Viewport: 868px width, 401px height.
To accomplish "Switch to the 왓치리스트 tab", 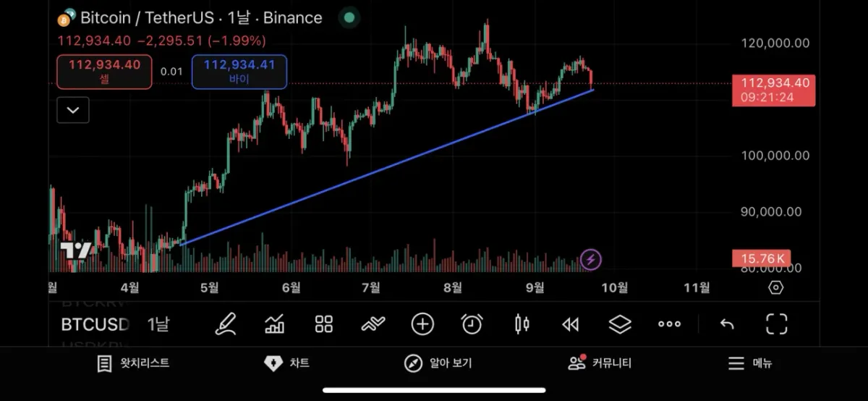I will (133, 363).
